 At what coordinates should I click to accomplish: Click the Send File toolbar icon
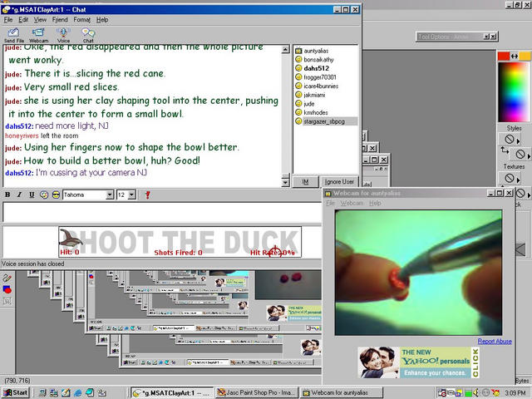pos(13,35)
